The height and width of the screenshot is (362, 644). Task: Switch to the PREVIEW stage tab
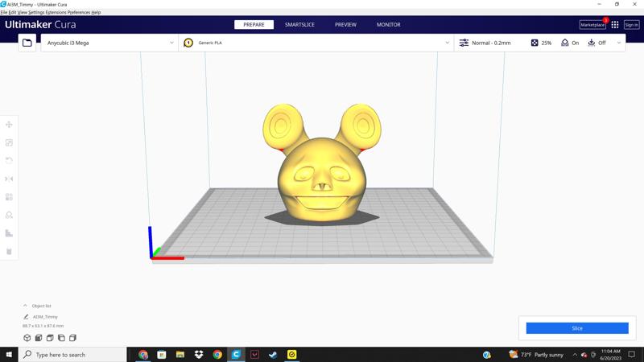[345, 25]
